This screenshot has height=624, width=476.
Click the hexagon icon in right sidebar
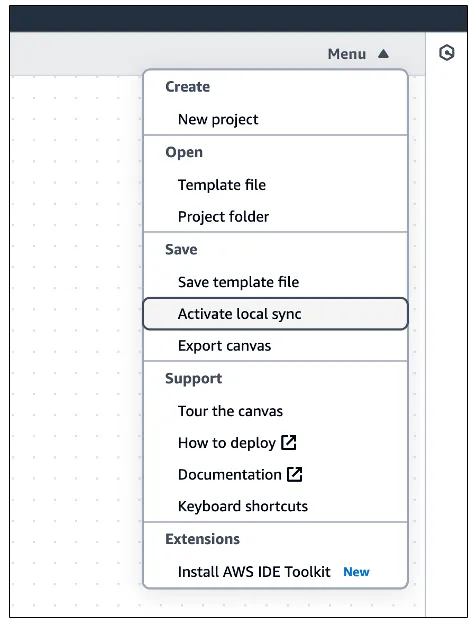pyautogui.click(x=447, y=53)
